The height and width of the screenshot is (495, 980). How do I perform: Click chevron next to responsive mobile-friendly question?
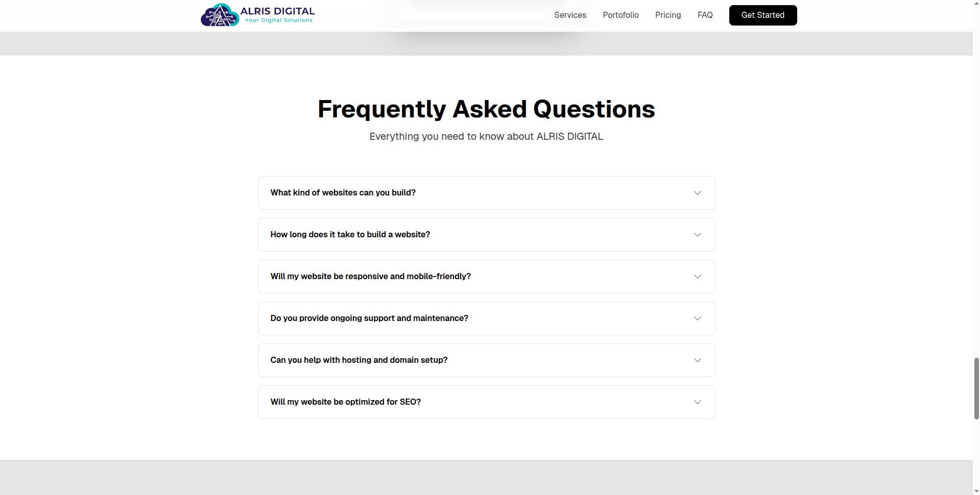coord(697,277)
